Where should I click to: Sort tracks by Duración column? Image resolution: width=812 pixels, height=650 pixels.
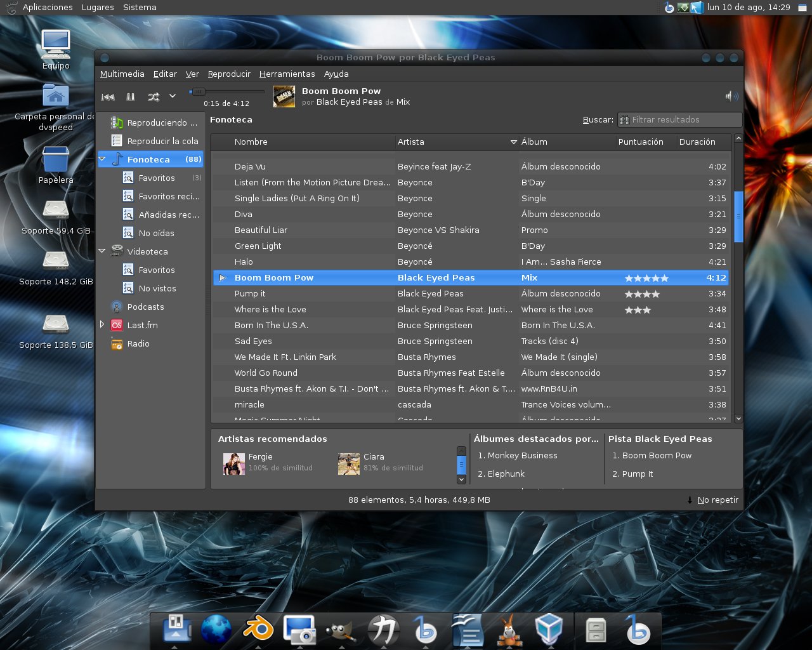(703, 142)
